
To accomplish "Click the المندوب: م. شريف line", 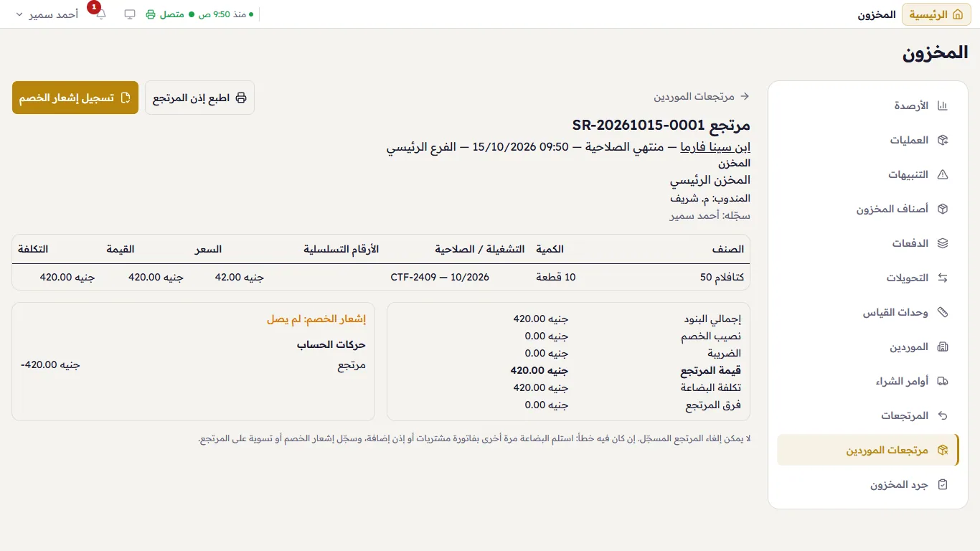I will (710, 198).
